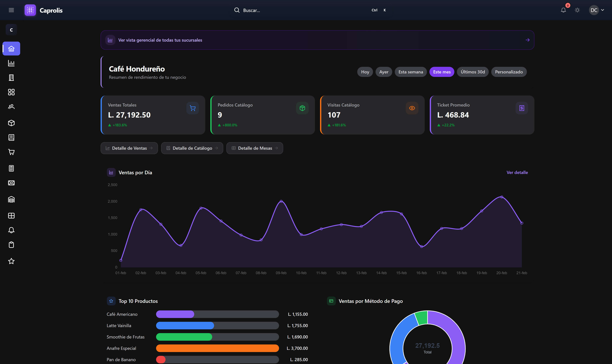Click Ver detalle above the sales chart

tap(517, 172)
